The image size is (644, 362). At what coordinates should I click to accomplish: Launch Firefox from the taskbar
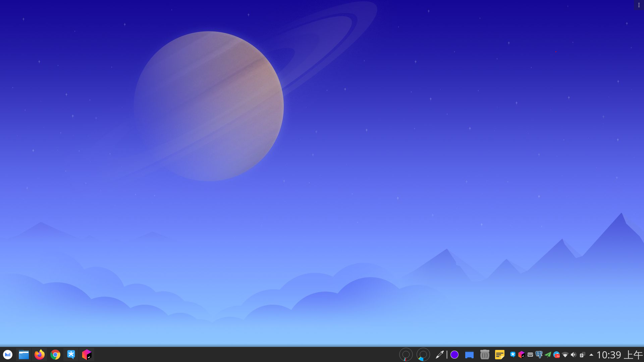[x=39, y=354]
